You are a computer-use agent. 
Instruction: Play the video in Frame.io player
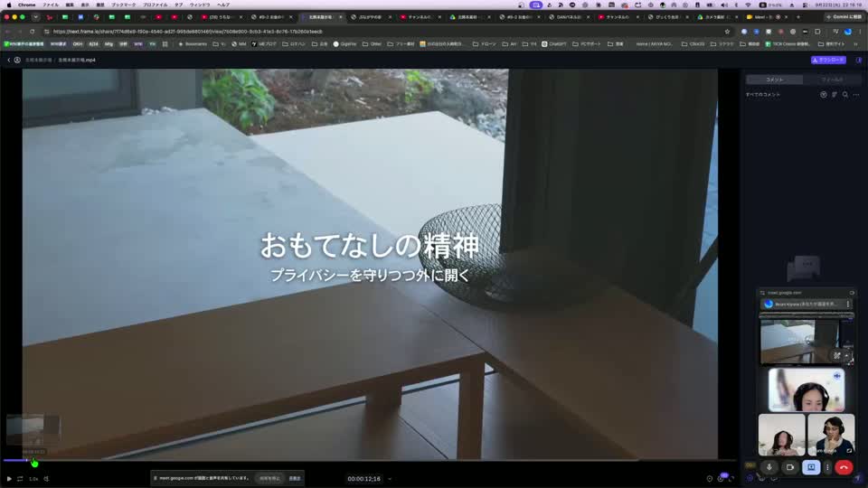9,479
